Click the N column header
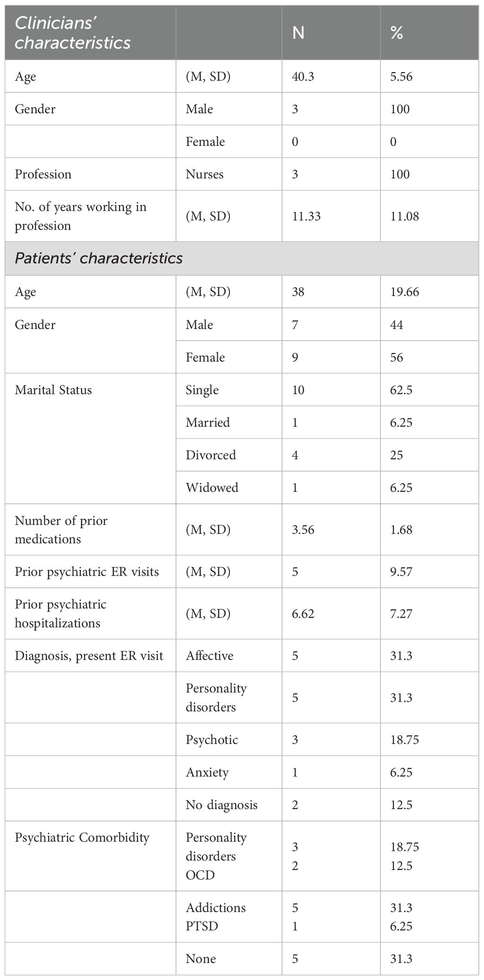Viewport: 484px width, 980px height. 298,33
